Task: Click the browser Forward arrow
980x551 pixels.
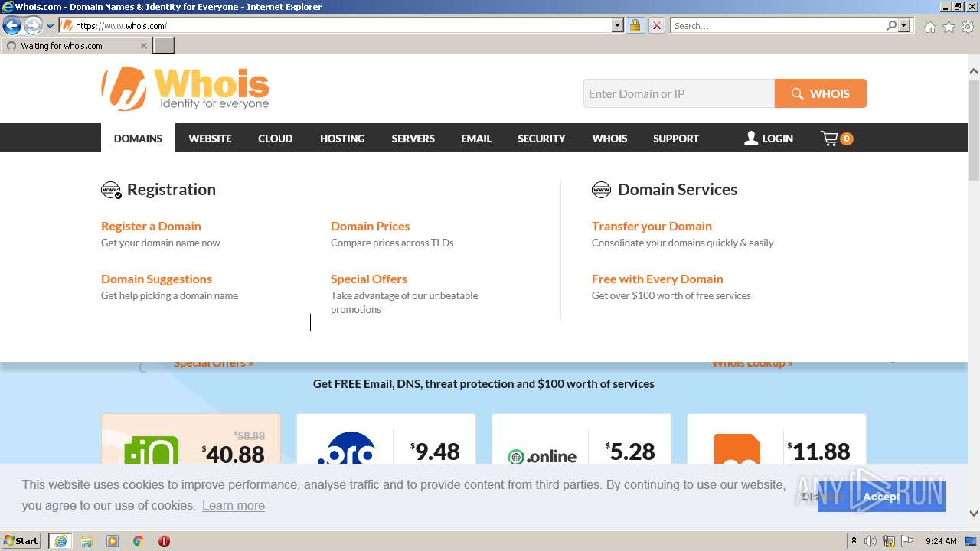Action: pyautogui.click(x=33, y=26)
